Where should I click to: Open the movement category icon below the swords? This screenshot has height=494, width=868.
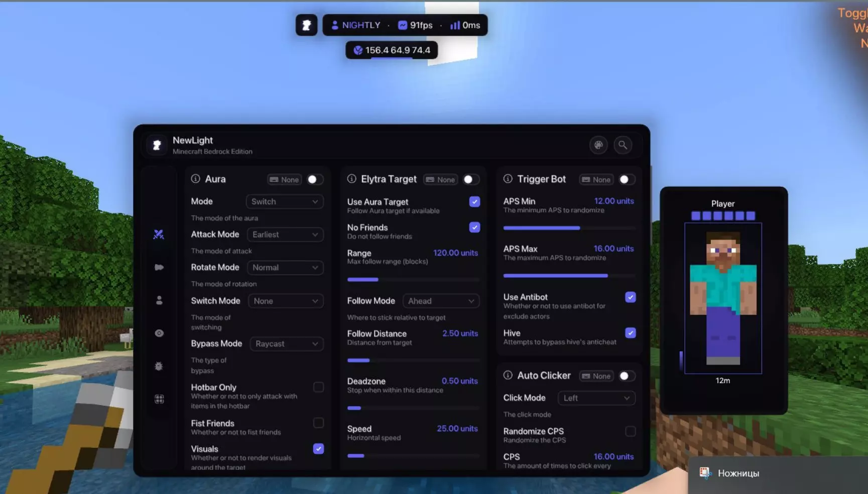[159, 268]
